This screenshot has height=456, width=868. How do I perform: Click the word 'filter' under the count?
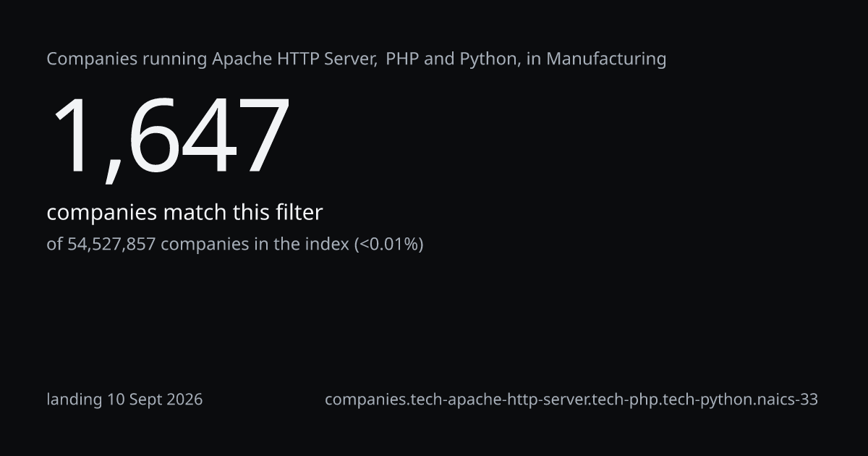(x=298, y=213)
